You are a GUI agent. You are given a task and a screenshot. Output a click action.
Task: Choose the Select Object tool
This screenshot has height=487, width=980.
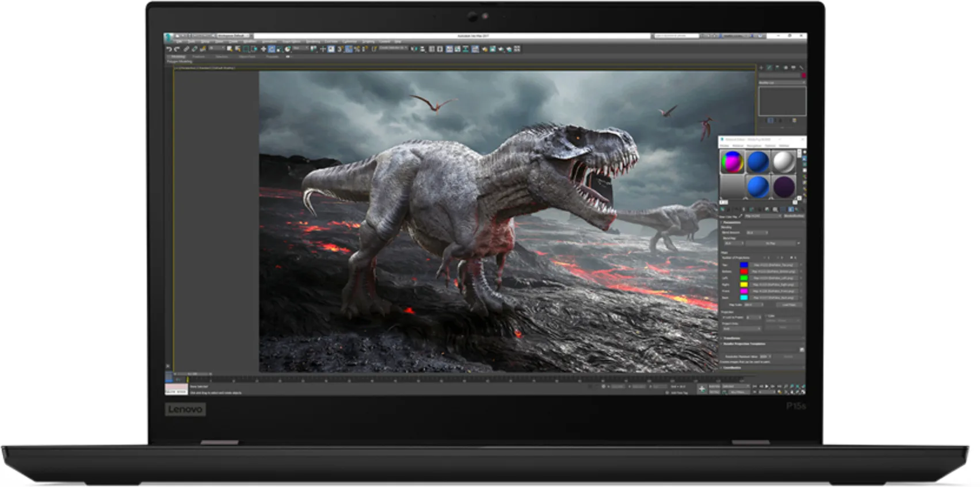point(230,49)
